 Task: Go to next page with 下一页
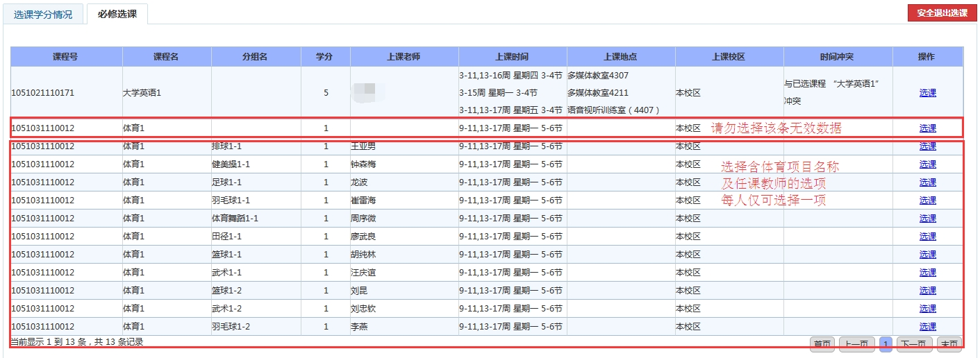tap(914, 344)
